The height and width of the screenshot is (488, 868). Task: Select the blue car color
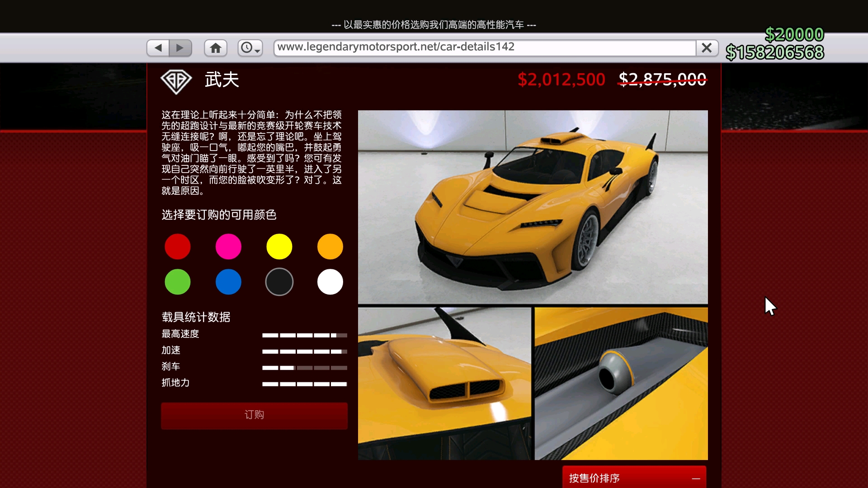[228, 282]
